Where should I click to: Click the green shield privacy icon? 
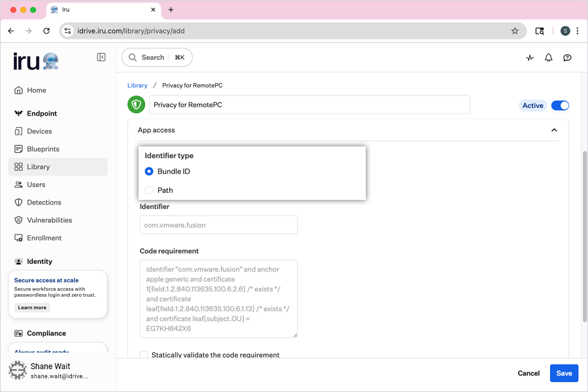coord(136,105)
